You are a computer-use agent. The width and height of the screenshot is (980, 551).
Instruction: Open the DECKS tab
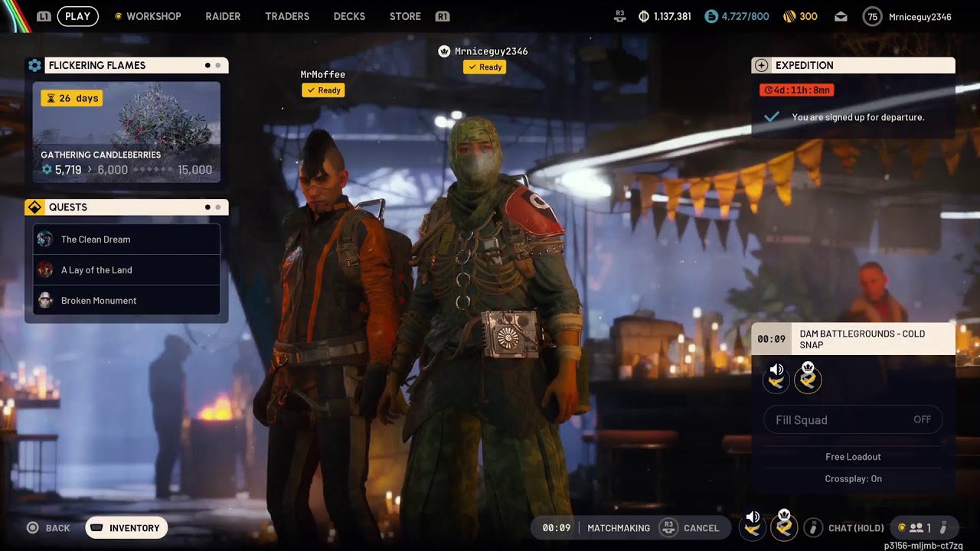349,16
